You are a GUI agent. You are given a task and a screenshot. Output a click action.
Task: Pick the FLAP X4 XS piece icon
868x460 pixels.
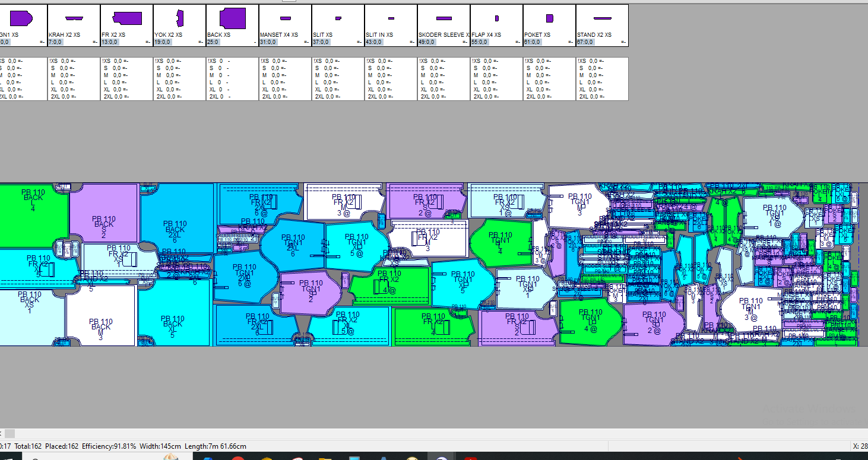click(496, 18)
